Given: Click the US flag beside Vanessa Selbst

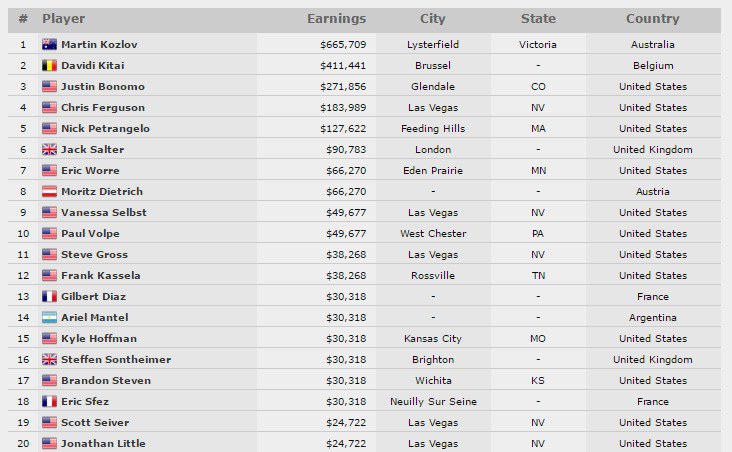Looking at the screenshot, I should tap(49, 213).
